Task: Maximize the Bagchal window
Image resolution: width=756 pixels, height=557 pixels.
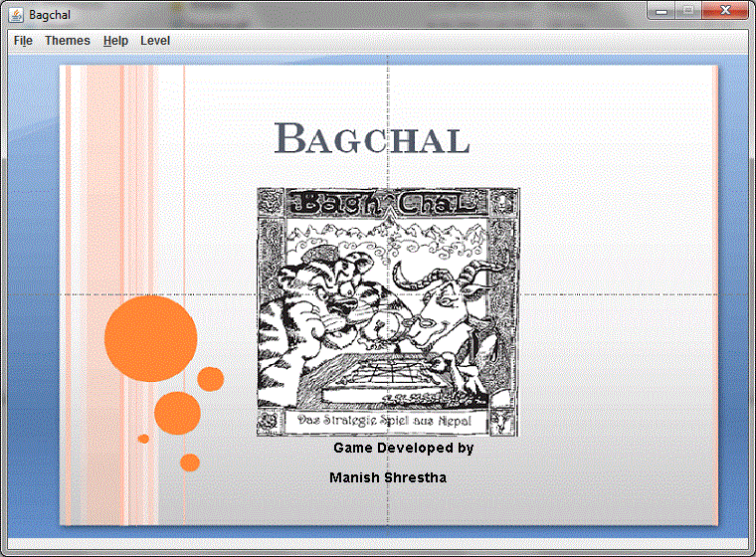Action: (x=687, y=11)
